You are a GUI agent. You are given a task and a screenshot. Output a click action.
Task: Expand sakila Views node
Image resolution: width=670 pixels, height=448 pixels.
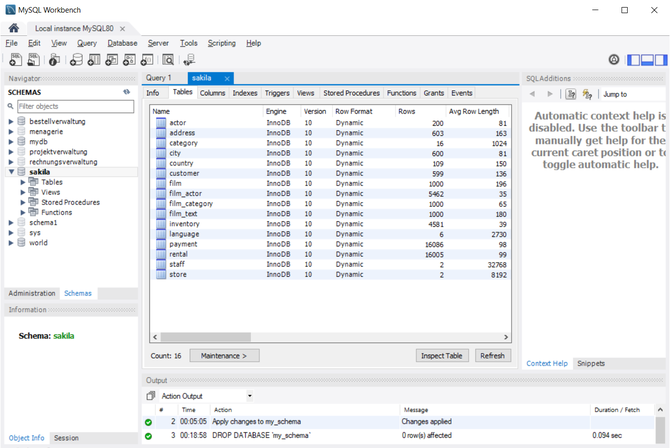(x=23, y=192)
